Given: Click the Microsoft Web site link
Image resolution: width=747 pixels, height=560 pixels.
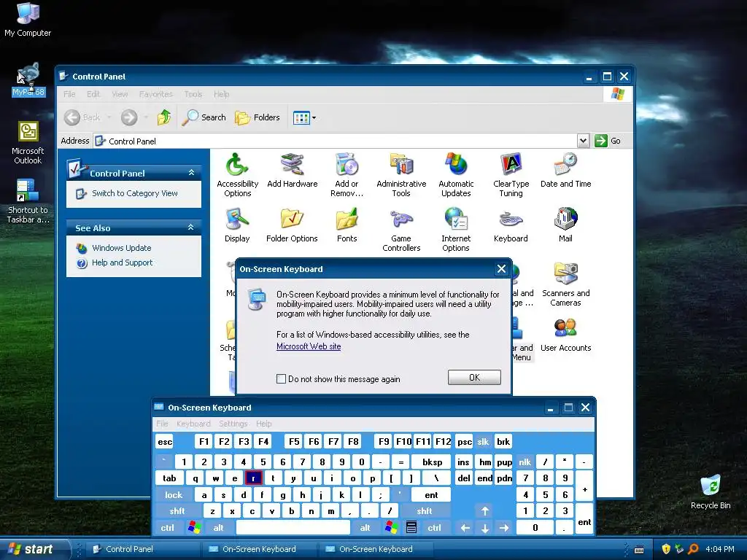Looking at the screenshot, I should tap(309, 346).
